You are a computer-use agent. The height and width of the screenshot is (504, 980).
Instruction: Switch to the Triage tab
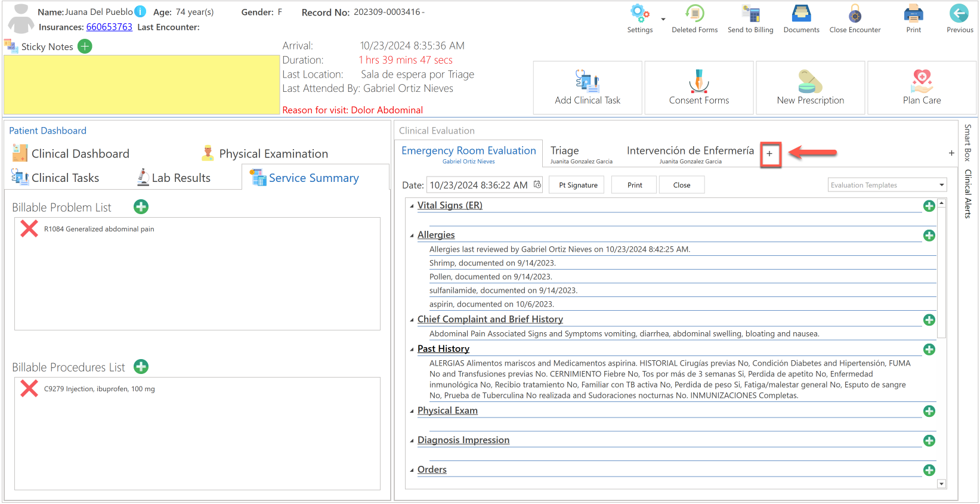[581, 154]
